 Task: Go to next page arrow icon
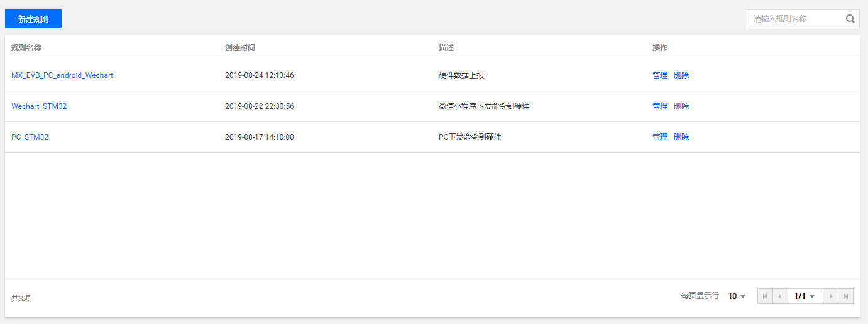pyautogui.click(x=831, y=296)
